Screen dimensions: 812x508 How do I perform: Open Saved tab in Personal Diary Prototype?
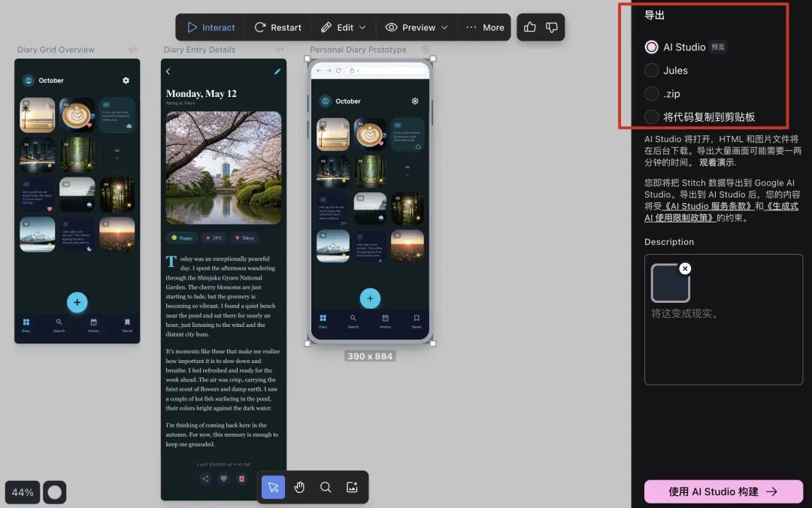click(x=417, y=321)
